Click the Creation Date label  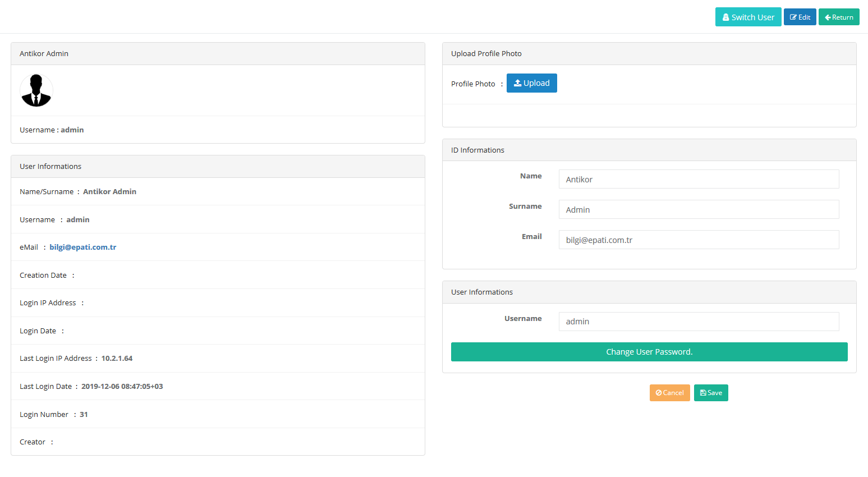[x=43, y=276]
